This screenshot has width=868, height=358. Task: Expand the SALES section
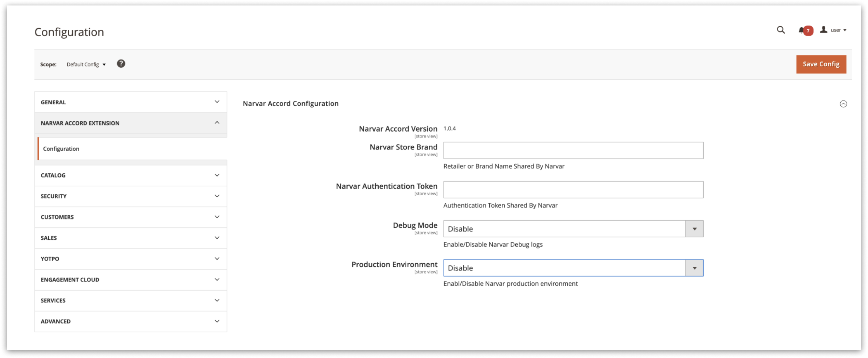point(131,238)
